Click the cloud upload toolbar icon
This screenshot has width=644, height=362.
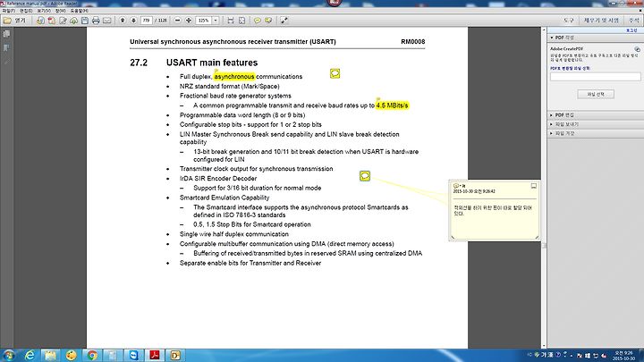tap(73, 21)
